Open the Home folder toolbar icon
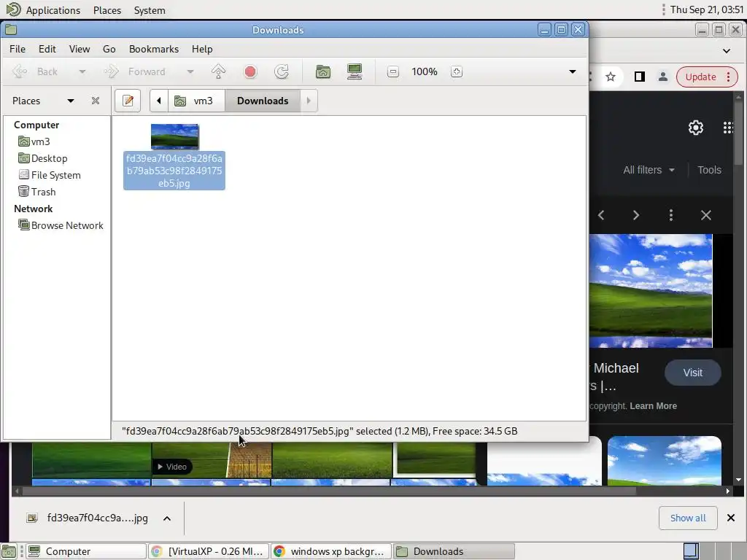 coord(323,71)
